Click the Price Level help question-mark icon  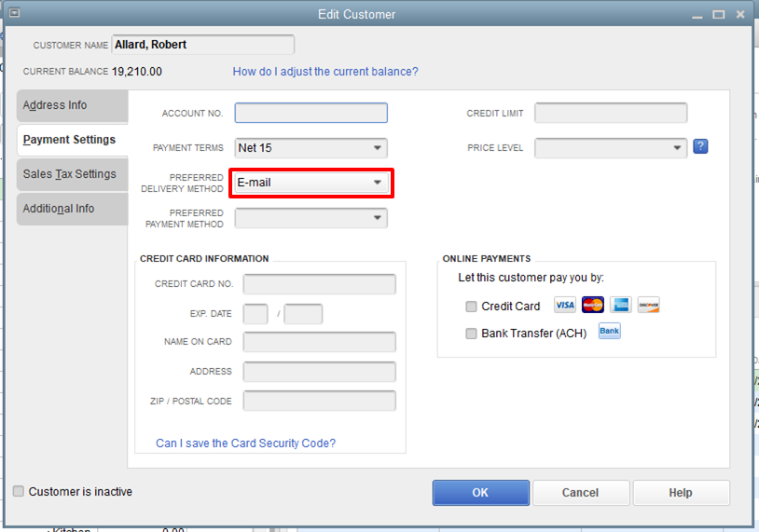pyautogui.click(x=700, y=146)
